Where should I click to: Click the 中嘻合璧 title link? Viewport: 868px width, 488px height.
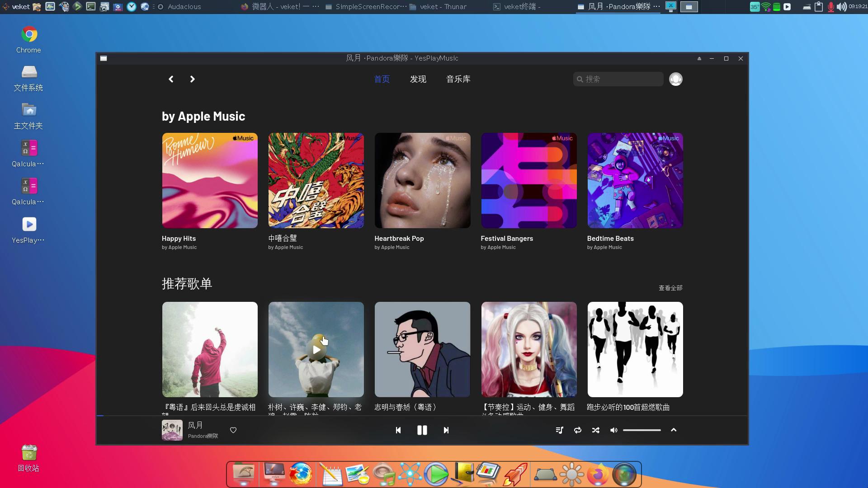click(283, 238)
